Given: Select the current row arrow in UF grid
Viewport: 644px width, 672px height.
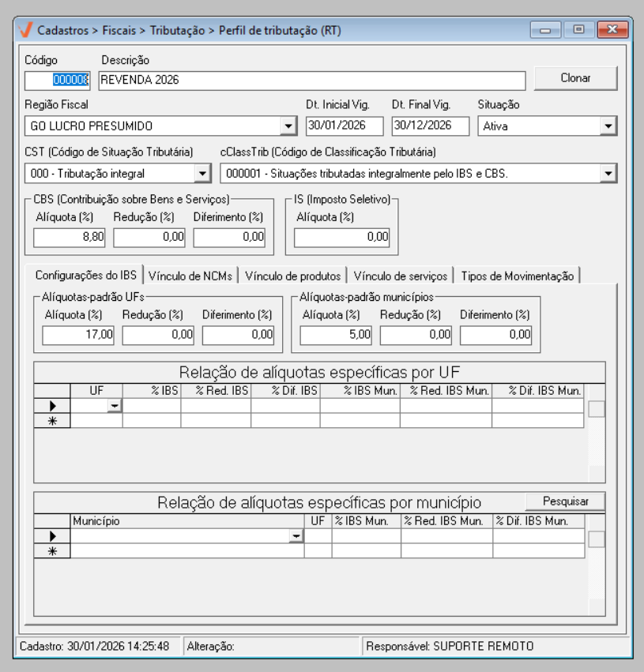Looking at the screenshot, I should pyautogui.click(x=52, y=405).
